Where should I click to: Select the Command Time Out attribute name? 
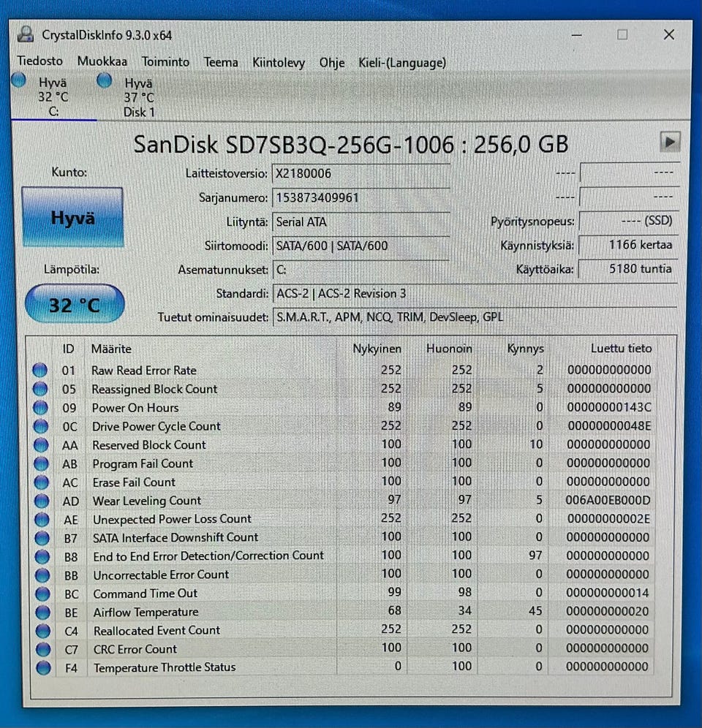tap(146, 594)
